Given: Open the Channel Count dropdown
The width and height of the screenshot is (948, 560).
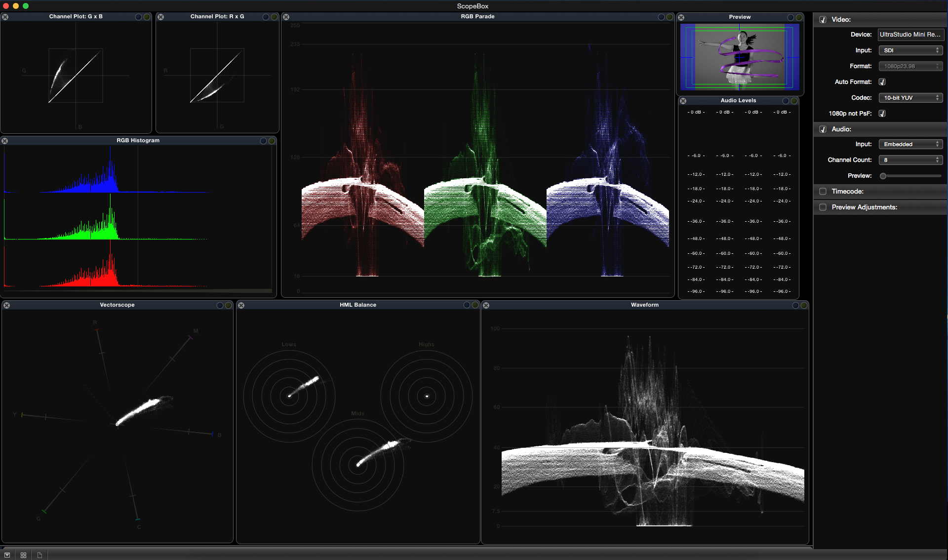Looking at the screenshot, I should click(910, 160).
